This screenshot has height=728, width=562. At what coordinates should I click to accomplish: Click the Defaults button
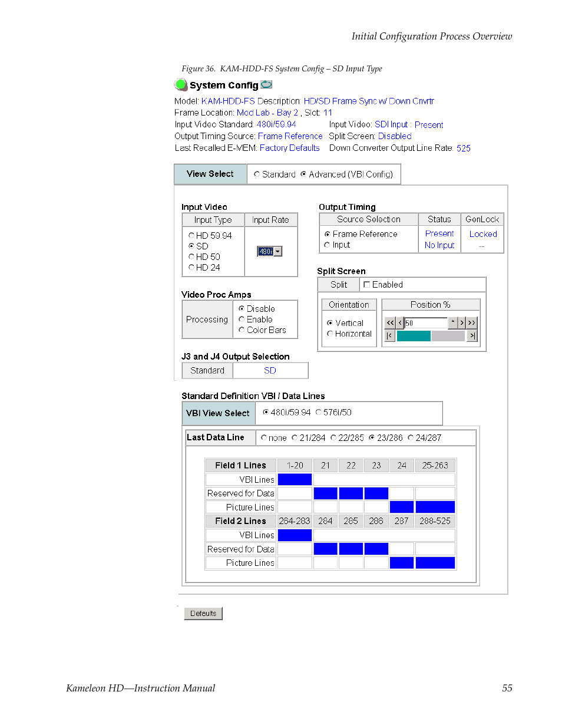click(203, 614)
